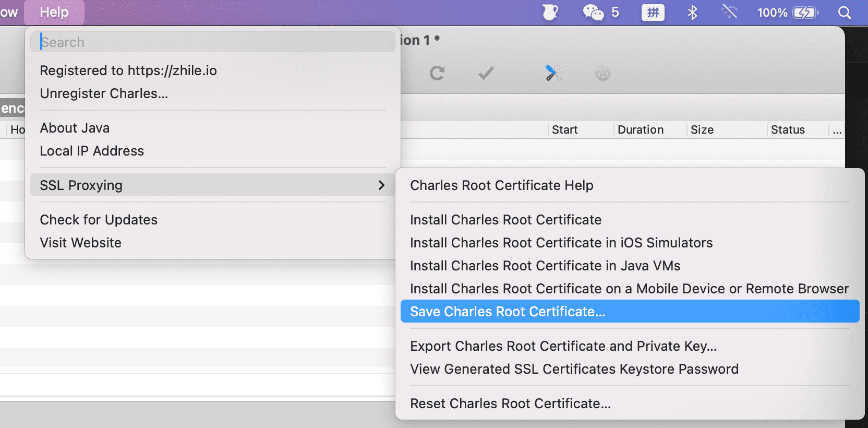This screenshot has height=428, width=868.
Task: Click Unregister Charles… menu entry
Action: 104,93
